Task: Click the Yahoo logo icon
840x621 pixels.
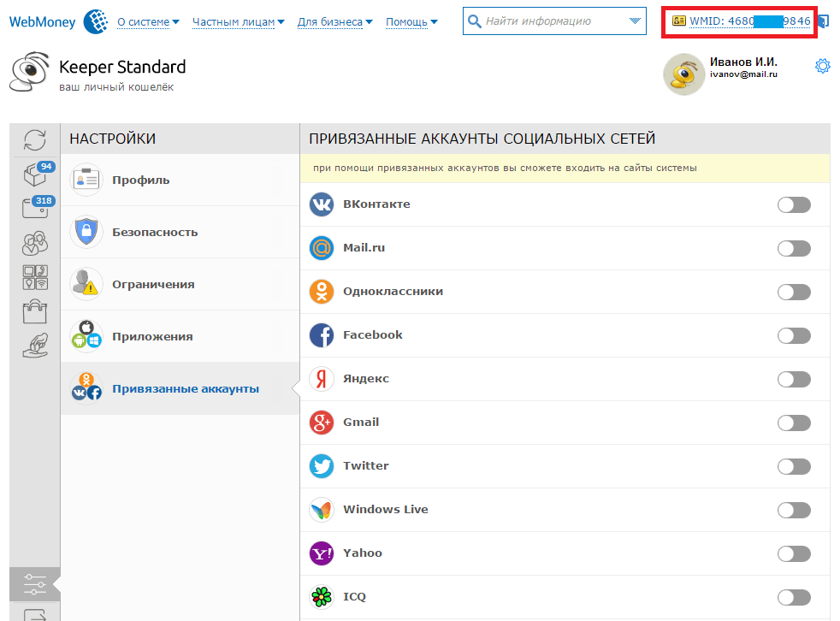Action: coord(322,553)
